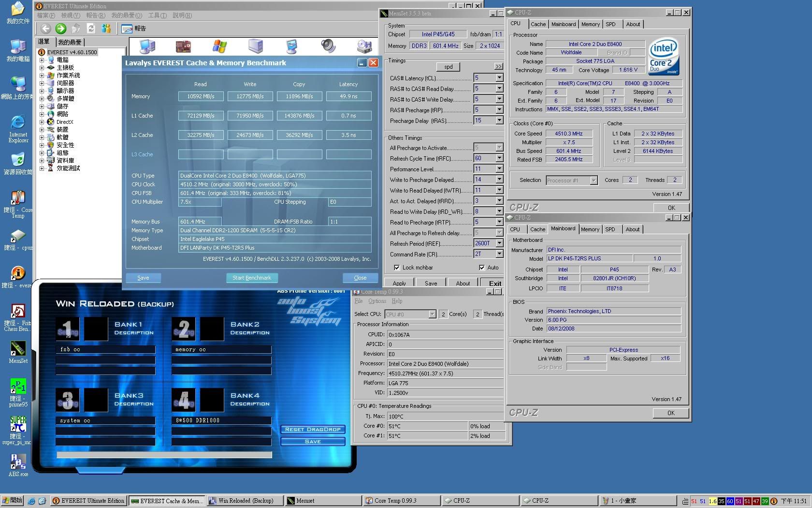Screen dimensions: 812x508
Task: Click the spd button in MemSet Timings
Action: [448, 67]
